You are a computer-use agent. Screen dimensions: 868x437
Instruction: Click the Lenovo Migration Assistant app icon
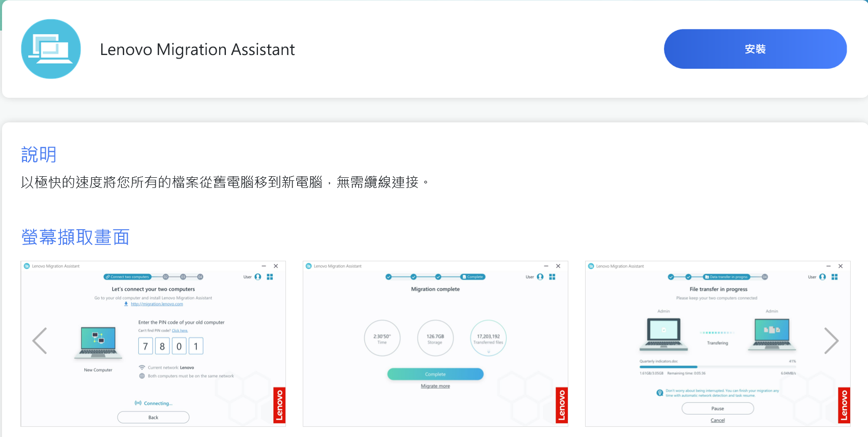(51, 49)
